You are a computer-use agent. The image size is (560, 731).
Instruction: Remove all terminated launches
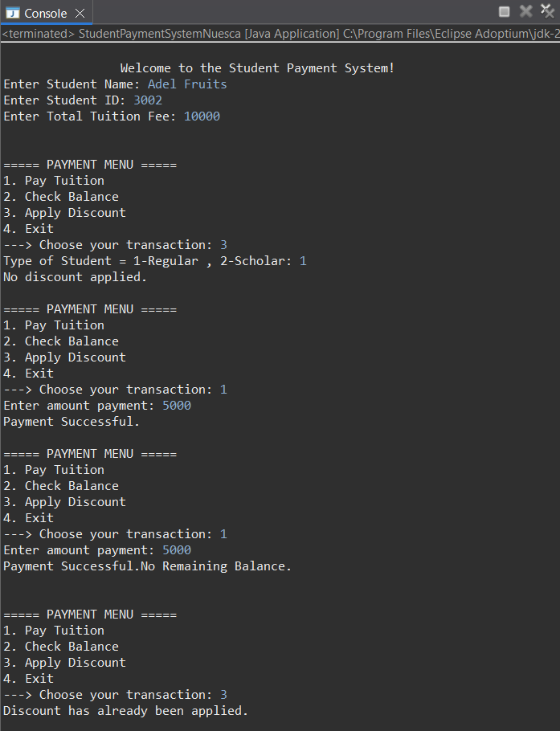(x=546, y=11)
